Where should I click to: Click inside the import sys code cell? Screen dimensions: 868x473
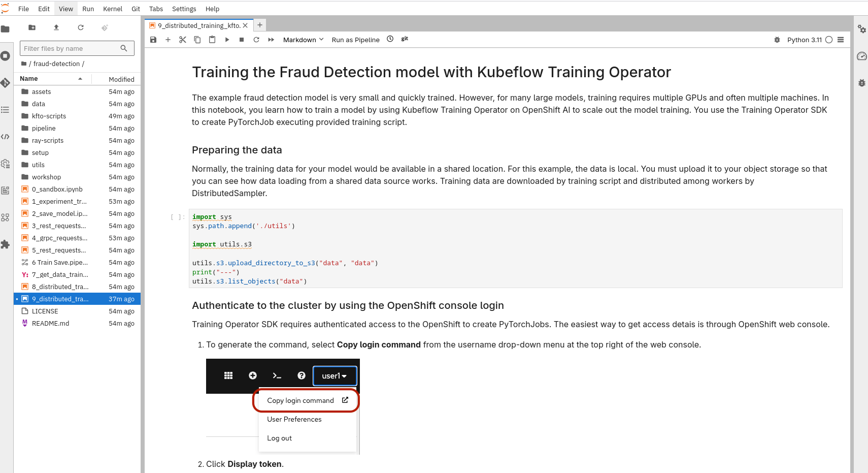pyautogui.click(x=515, y=249)
